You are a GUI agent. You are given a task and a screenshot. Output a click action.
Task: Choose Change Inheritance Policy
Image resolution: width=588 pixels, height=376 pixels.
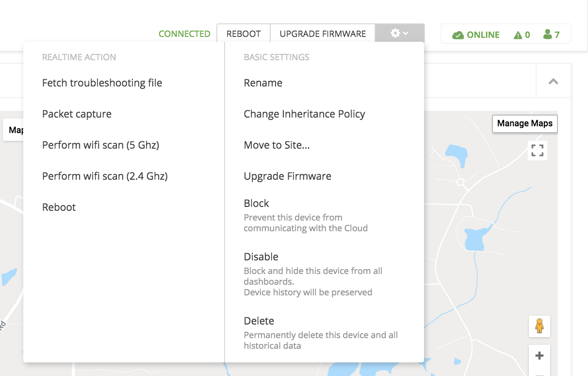click(x=304, y=114)
